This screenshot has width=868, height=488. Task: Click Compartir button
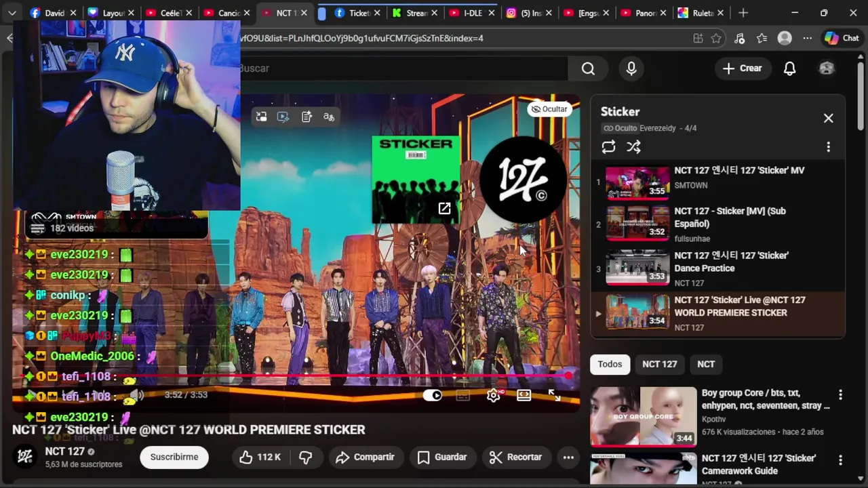click(x=365, y=457)
